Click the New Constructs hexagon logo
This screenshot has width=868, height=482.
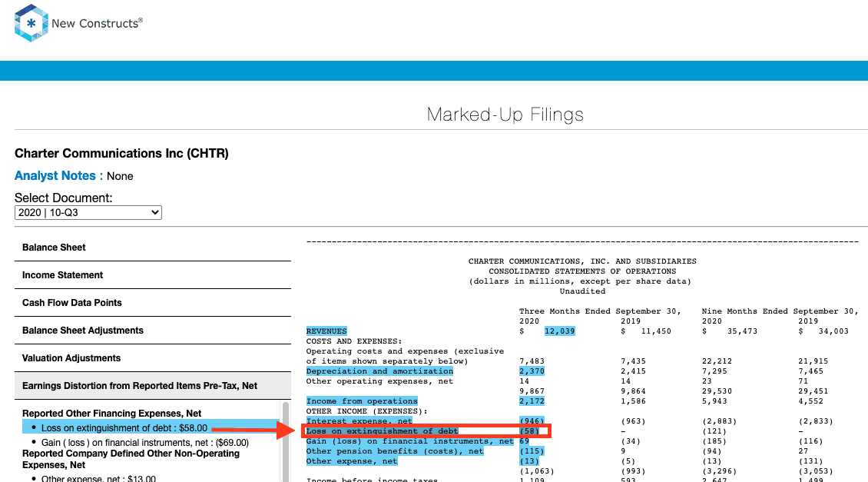31,23
